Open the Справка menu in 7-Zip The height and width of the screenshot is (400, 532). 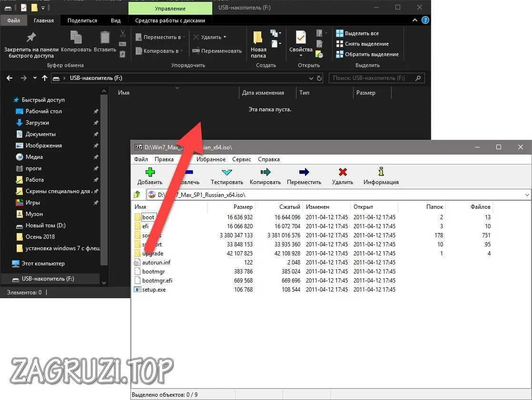pos(269,159)
